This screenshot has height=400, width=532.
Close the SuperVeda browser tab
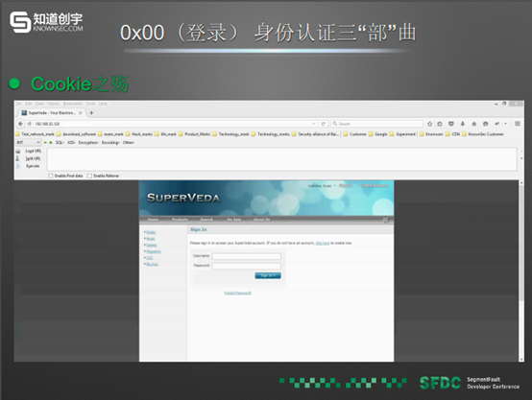tap(81, 113)
